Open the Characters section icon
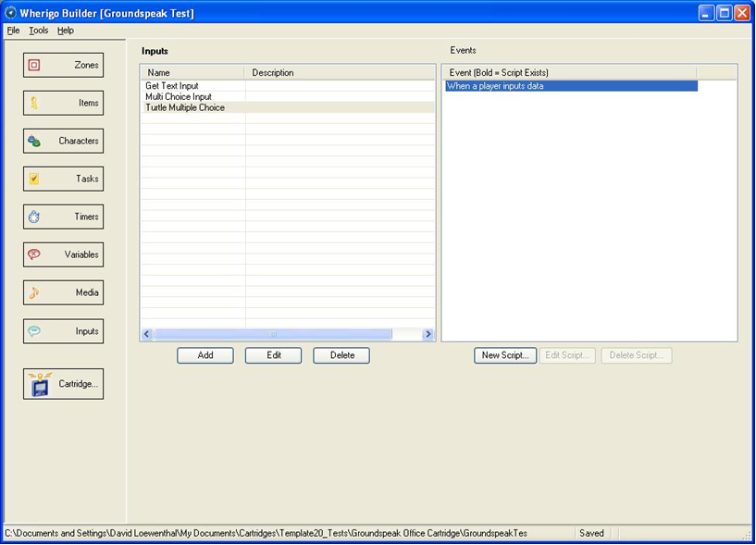The height and width of the screenshot is (545, 756). point(33,141)
